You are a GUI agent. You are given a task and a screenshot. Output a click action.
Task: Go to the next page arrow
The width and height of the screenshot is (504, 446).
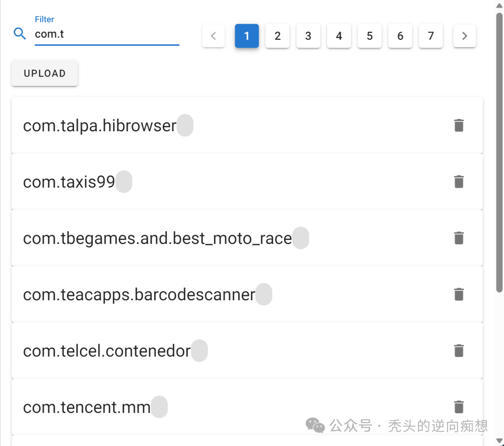[464, 35]
